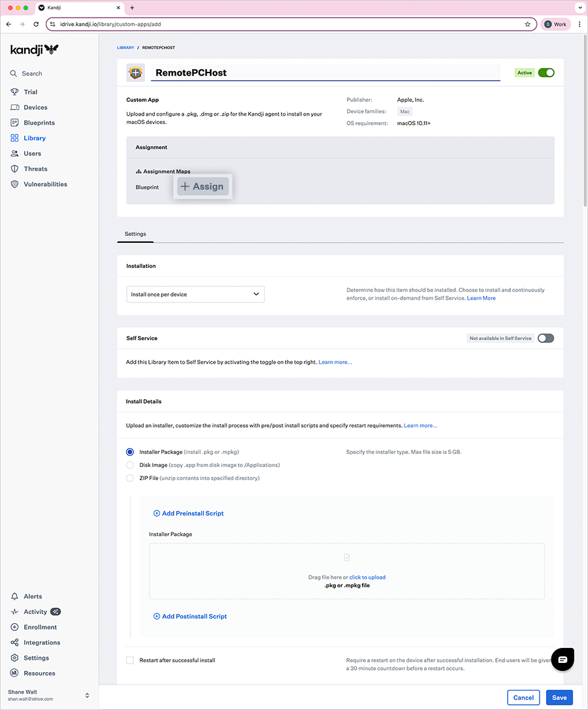
Task: Open the Chrome three-dot menu
Action: (x=579, y=24)
